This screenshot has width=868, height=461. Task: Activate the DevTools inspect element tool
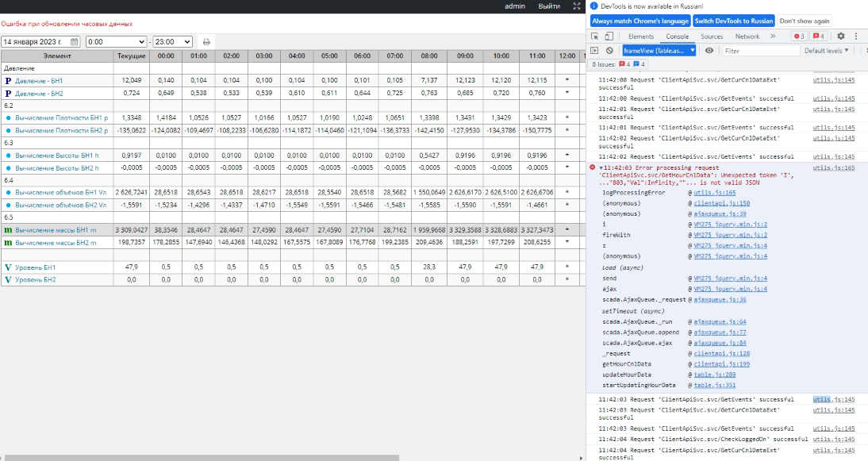pos(594,36)
